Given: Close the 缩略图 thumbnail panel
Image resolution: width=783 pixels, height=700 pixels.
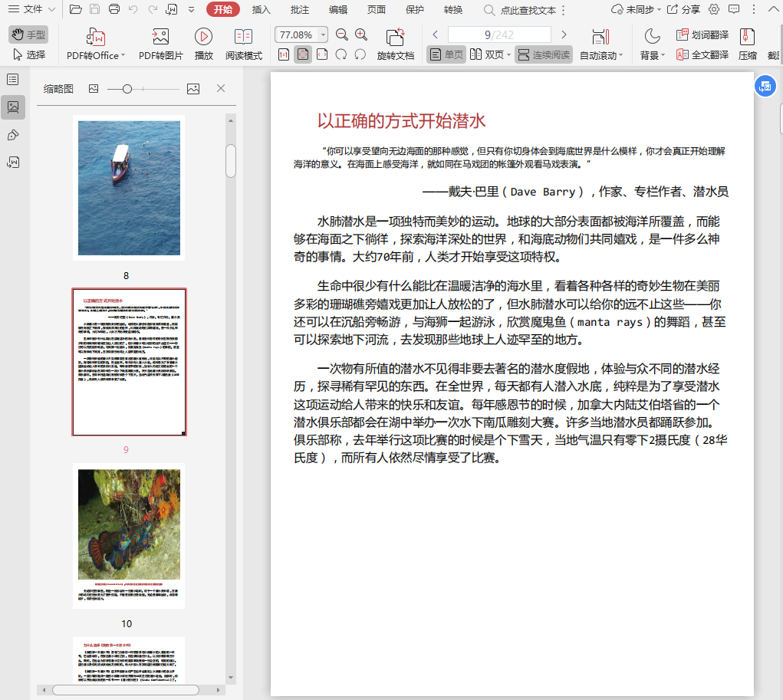Looking at the screenshot, I should [x=221, y=88].
